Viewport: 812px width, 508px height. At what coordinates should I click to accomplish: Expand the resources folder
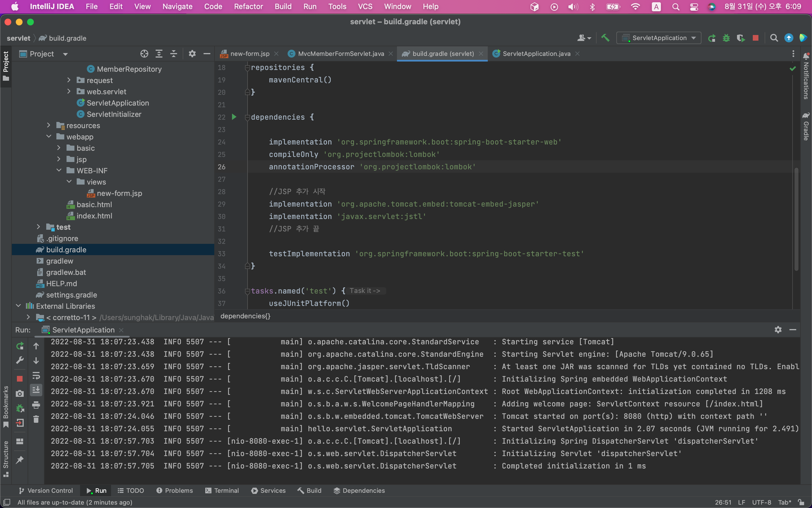point(48,125)
